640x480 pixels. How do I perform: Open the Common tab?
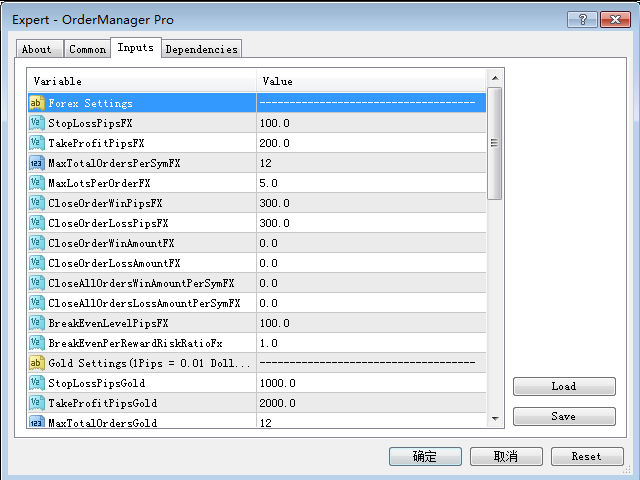[x=87, y=49]
